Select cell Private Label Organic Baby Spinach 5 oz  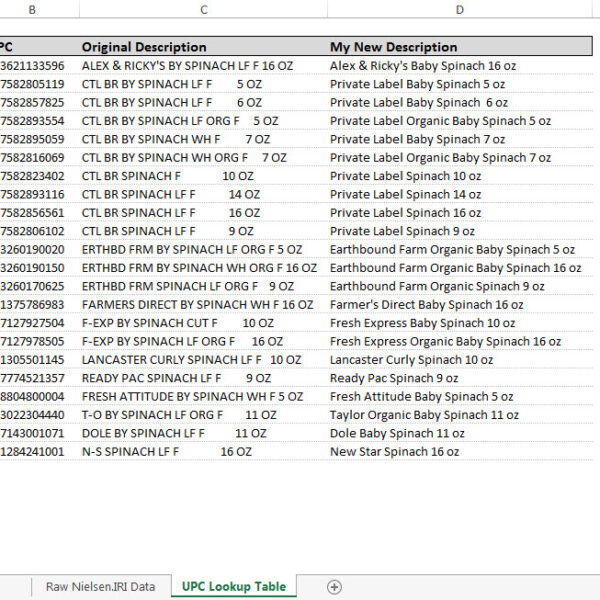pyautogui.click(x=460, y=121)
